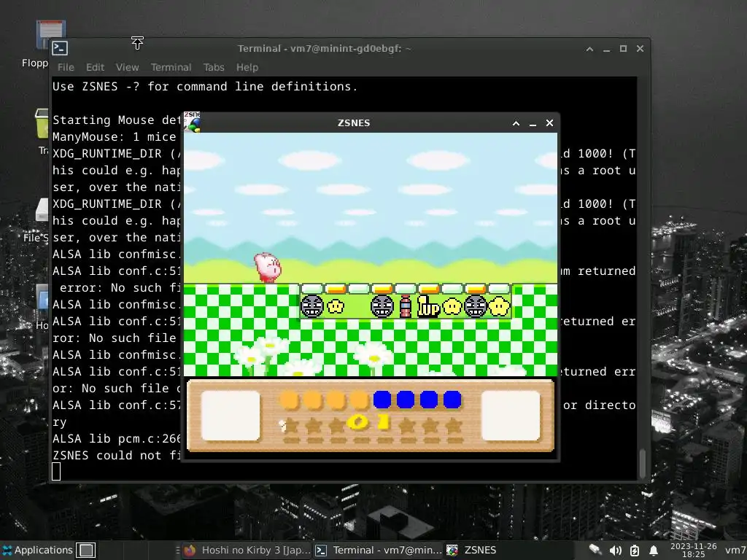Image resolution: width=747 pixels, height=560 pixels.
Task: Click Kirby character in the game
Action: [x=267, y=267]
